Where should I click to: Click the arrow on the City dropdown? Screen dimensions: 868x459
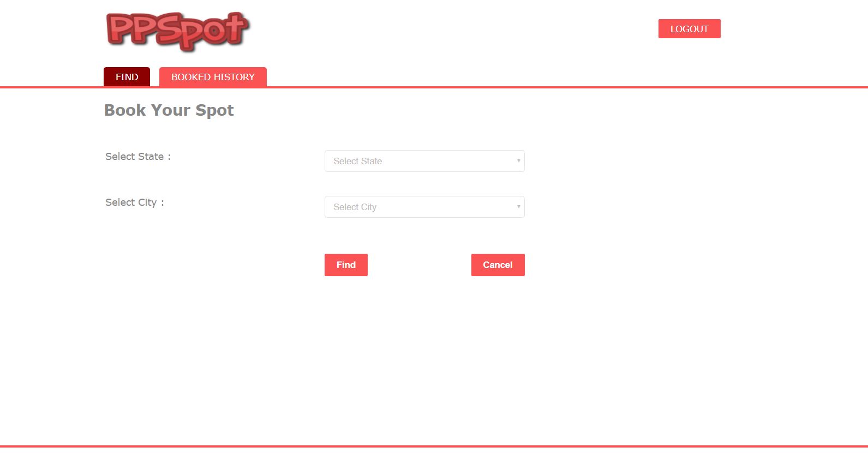pos(518,207)
